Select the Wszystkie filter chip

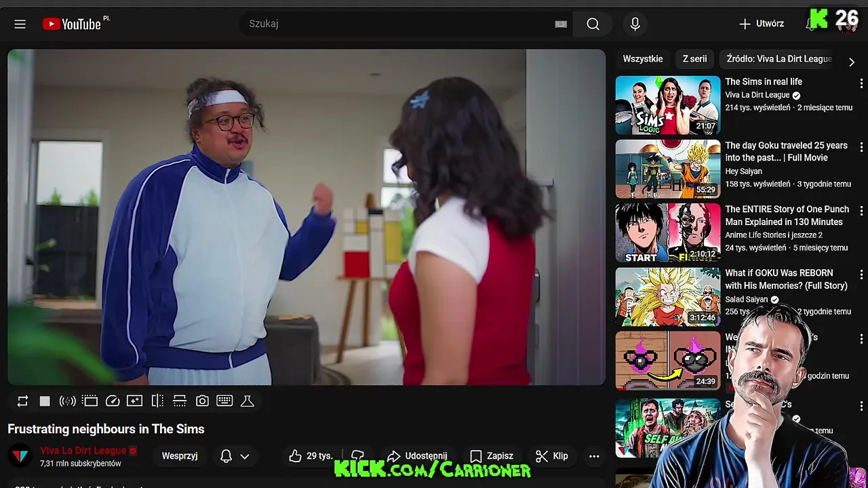643,59
